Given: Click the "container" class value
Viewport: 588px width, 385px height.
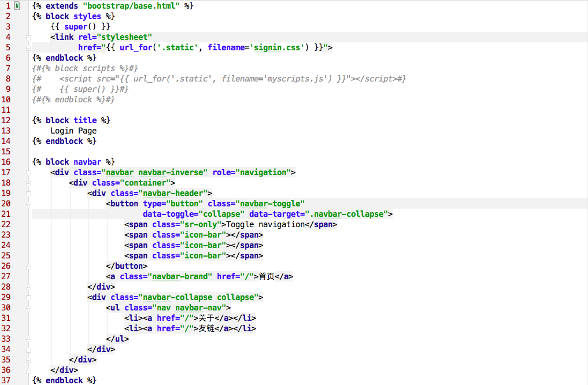Looking at the screenshot, I should 145,183.
